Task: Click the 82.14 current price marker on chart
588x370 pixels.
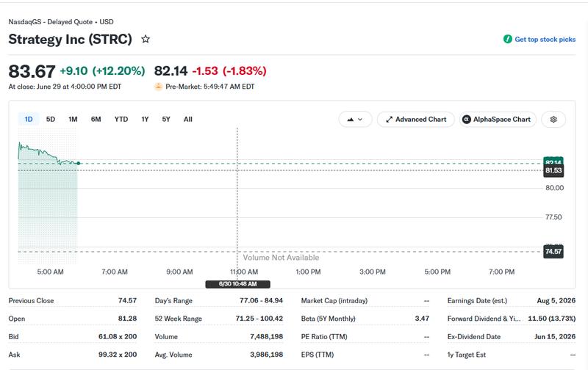Action: click(x=553, y=162)
